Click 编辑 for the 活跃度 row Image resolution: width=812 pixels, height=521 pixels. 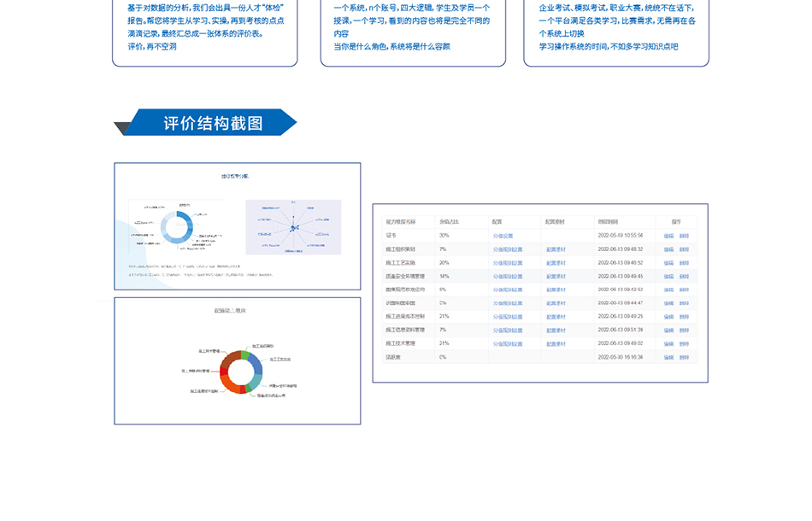[x=668, y=357]
